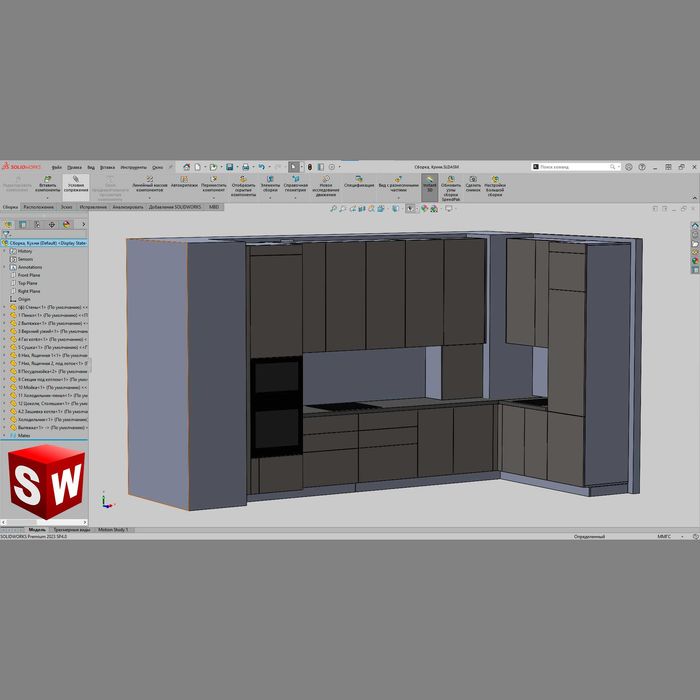The width and height of the screenshot is (700, 700).
Task: Undo the last action
Action: (x=262, y=167)
